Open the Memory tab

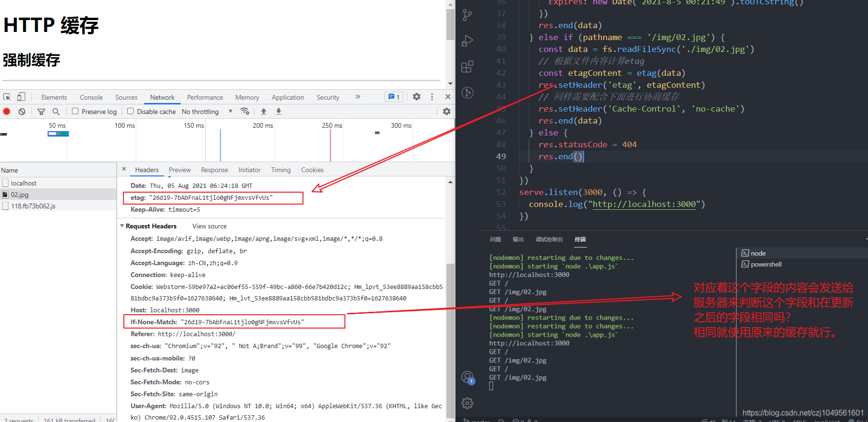247,97
